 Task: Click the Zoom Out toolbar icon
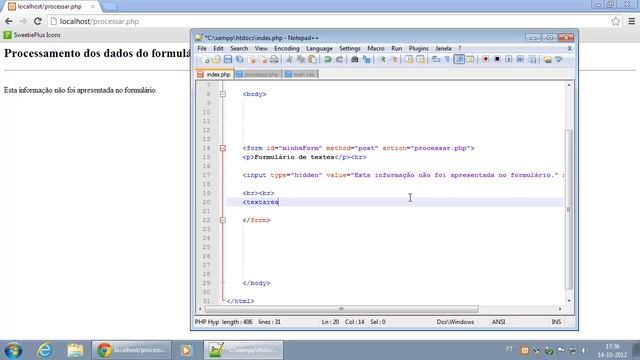coord(394,60)
